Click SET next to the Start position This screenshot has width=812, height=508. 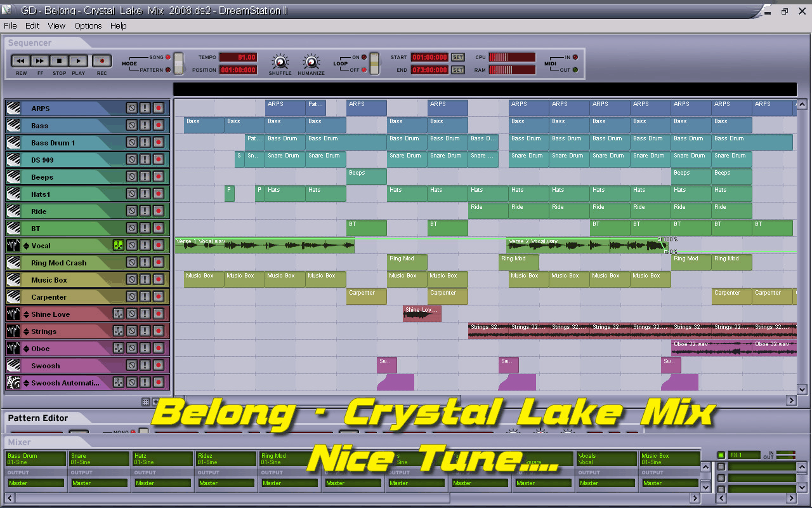(x=458, y=57)
